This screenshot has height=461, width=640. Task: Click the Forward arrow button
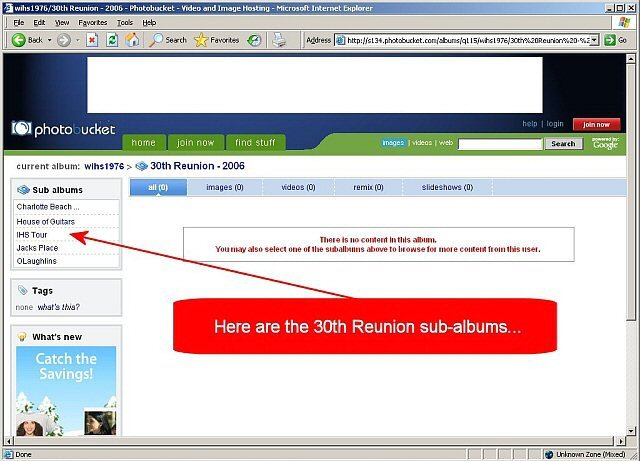(64, 40)
